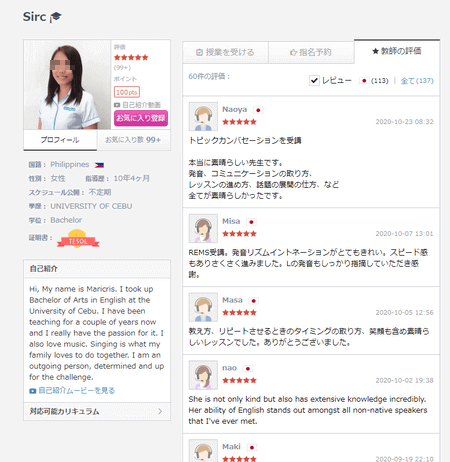This screenshot has height=462, width=450.
Task: Open reviewer name nao
Action: [229, 368]
